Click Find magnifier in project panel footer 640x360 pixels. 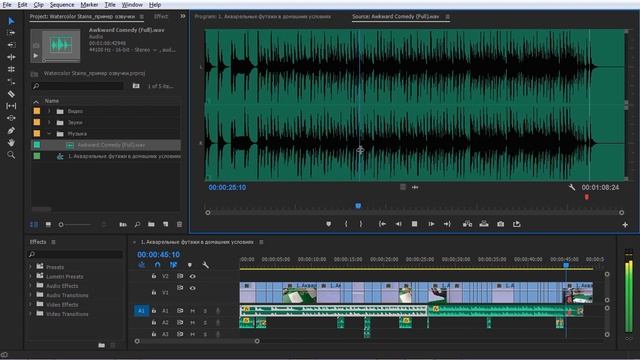pos(138,224)
